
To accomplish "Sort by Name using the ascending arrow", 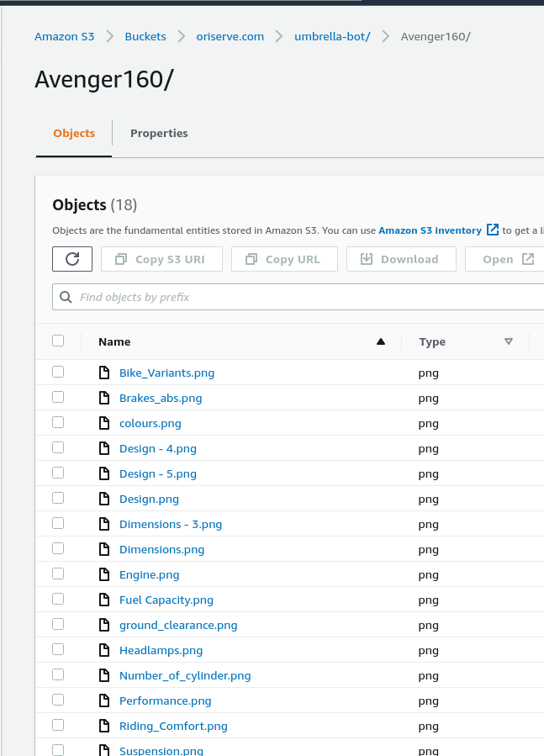I will [381, 341].
